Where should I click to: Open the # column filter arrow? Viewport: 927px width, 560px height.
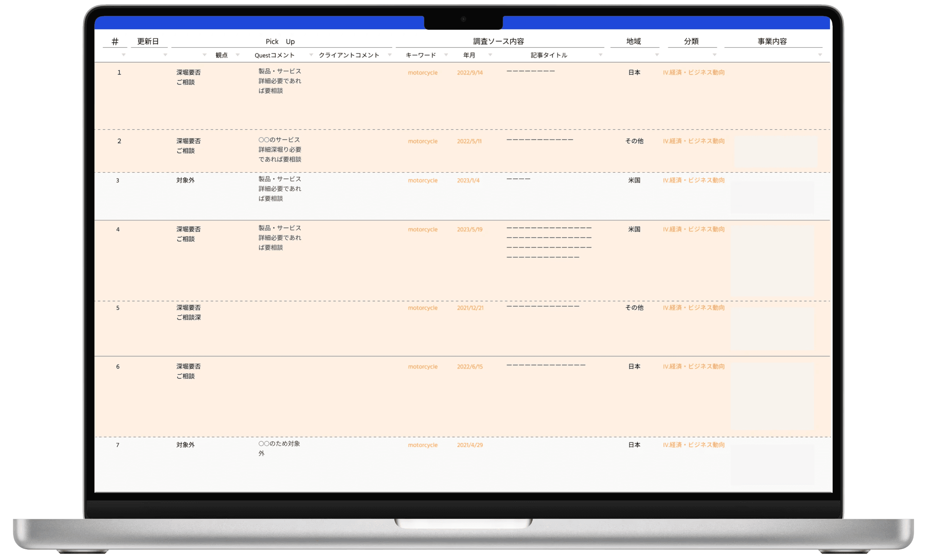tap(124, 55)
